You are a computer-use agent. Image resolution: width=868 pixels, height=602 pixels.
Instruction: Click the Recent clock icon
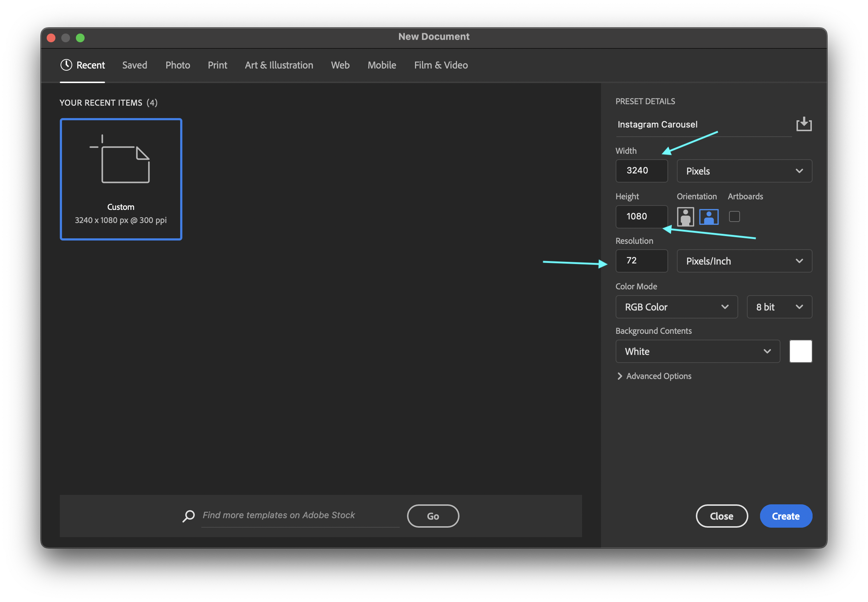click(66, 65)
